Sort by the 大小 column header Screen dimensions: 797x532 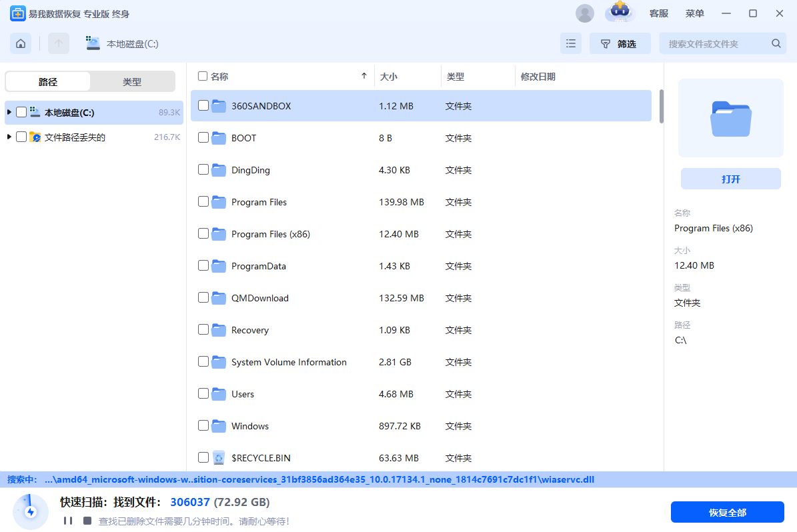point(389,77)
